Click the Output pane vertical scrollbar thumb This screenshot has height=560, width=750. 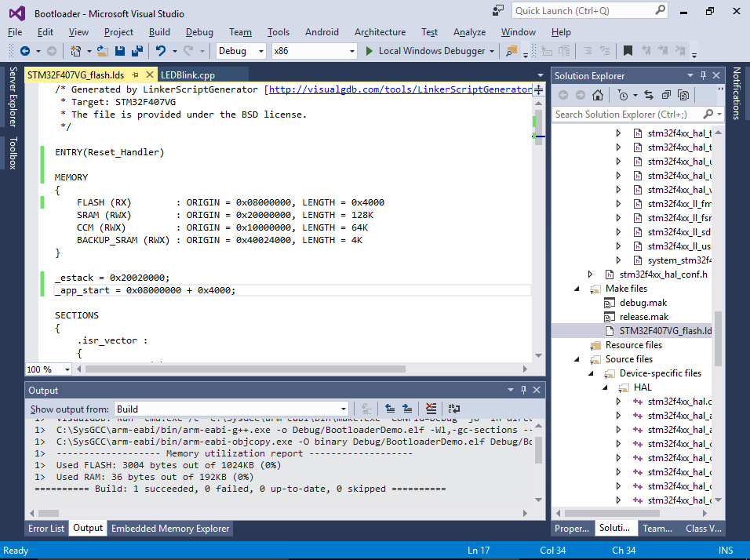pyautogui.click(x=538, y=450)
